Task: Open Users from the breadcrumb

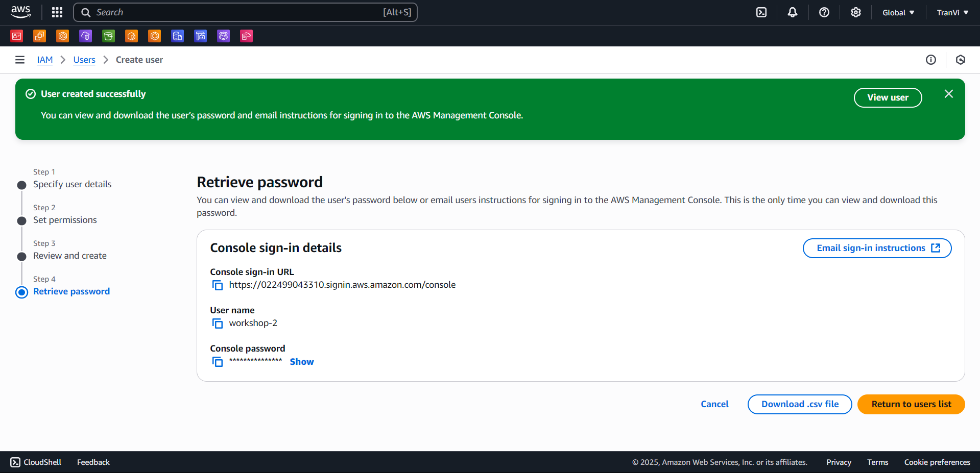Action: pos(84,60)
